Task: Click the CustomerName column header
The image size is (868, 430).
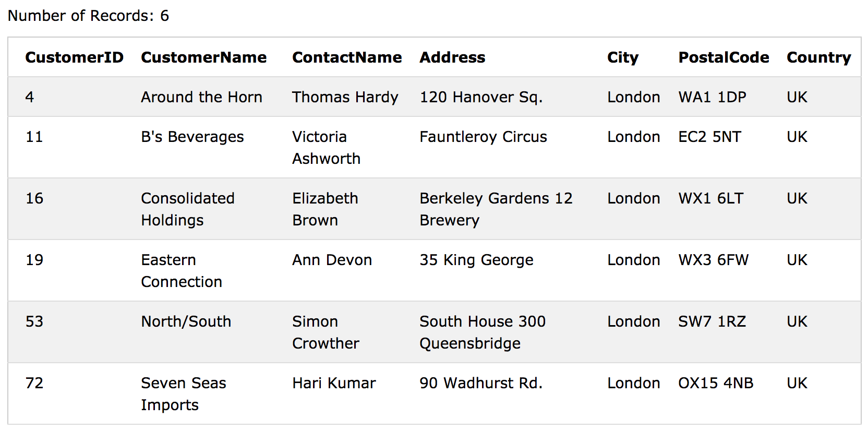Action: click(203, 57)
